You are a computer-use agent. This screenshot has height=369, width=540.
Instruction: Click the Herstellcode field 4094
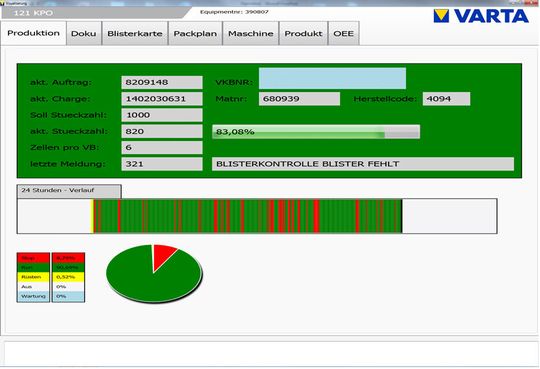click(x=446, y=99)
